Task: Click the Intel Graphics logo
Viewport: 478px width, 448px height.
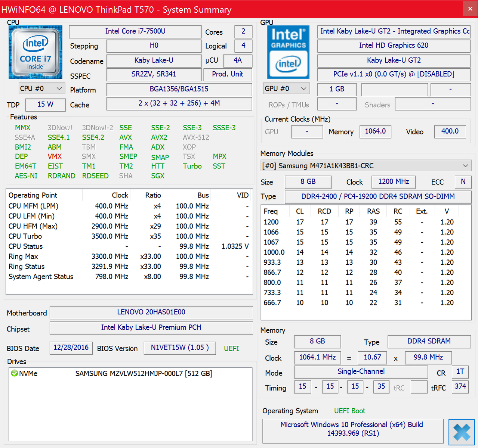Action: (x=288, y=52)
